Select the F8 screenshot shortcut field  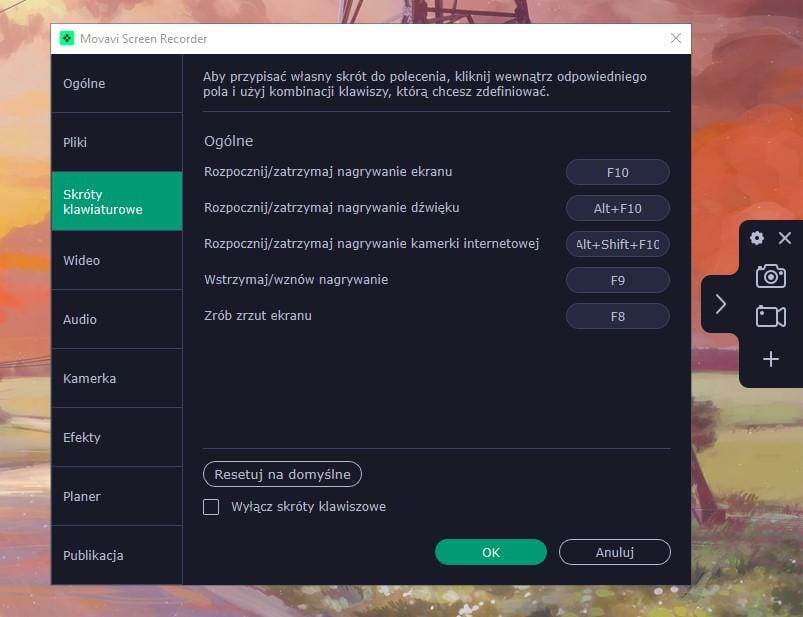617,316
